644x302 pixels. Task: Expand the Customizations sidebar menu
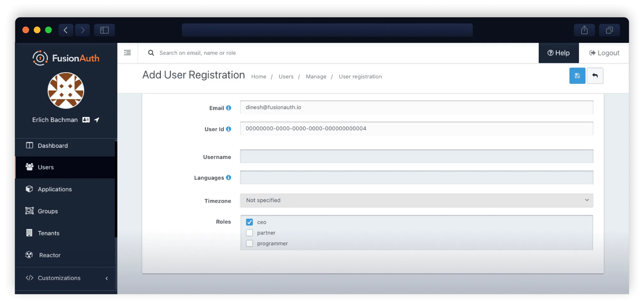(65, 278)
